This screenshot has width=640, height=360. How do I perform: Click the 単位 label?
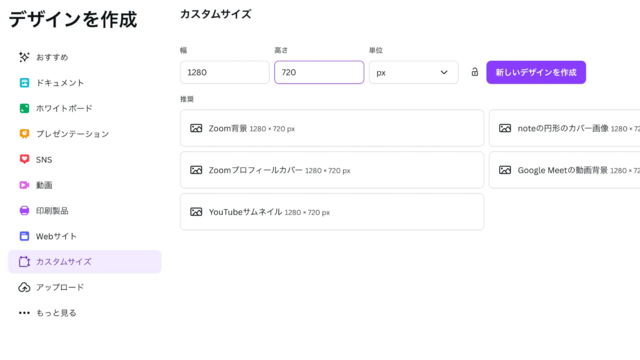pos(376,50)
